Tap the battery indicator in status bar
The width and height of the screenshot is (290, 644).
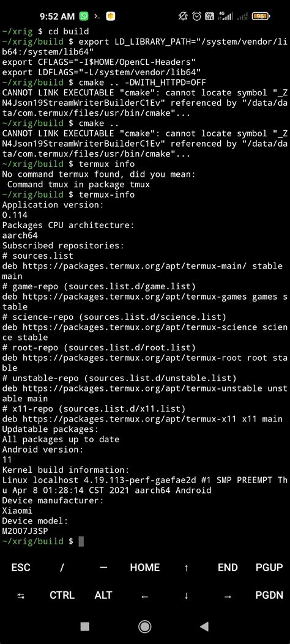click(x=261, y=17)
